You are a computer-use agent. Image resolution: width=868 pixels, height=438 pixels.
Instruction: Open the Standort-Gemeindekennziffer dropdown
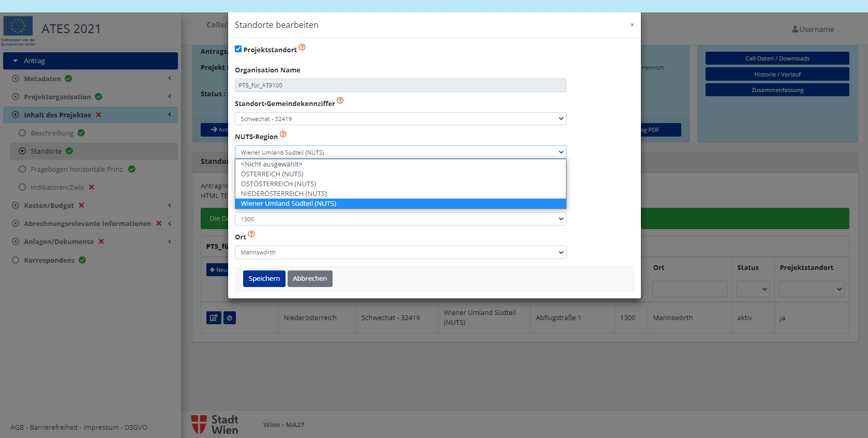pos(400,119)
